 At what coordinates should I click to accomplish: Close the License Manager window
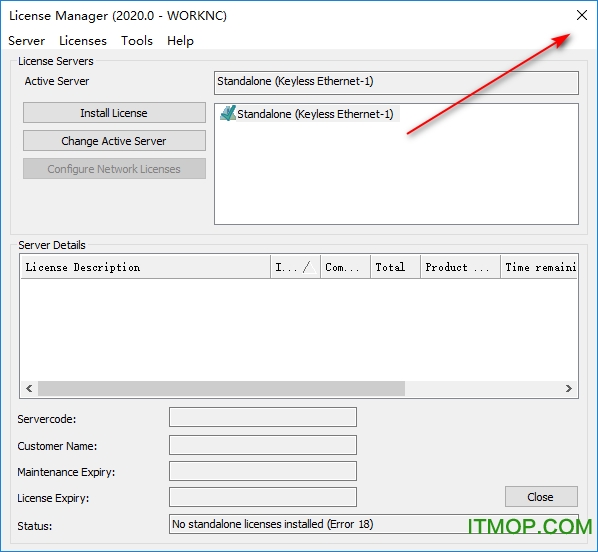point(582,15)
